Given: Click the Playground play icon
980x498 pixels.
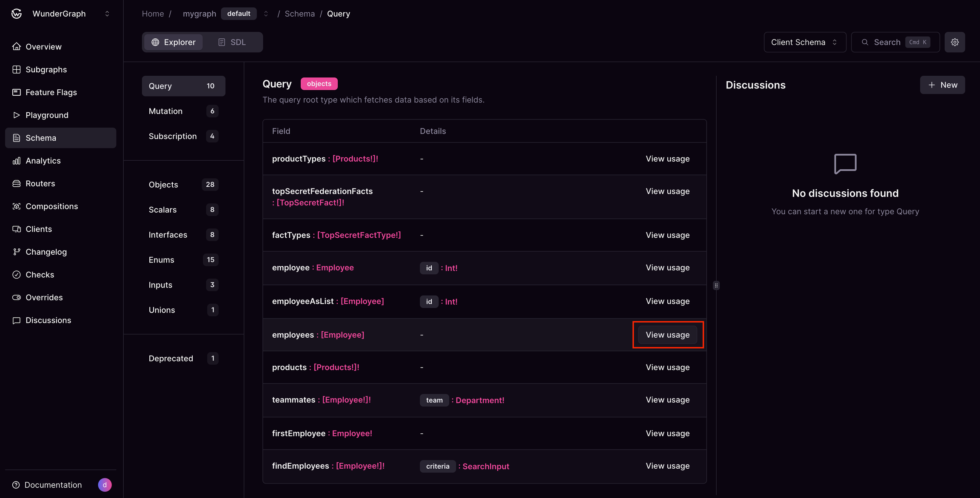Looking at the screenshot, I should [x=17, y=115].
